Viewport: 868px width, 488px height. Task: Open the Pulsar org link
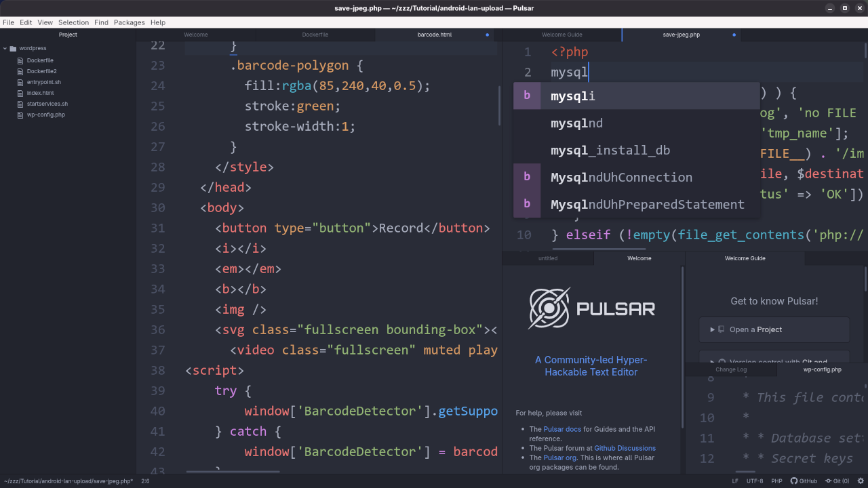[x=559, y=457]
